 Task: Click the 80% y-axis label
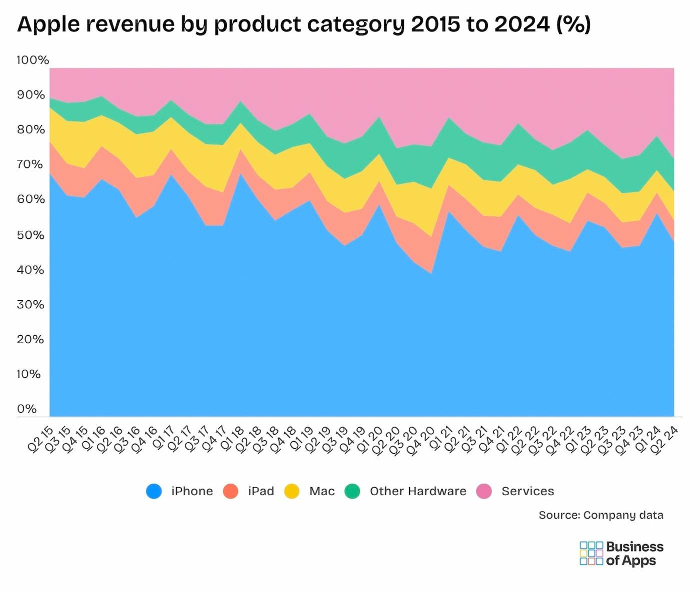(31, 130)
